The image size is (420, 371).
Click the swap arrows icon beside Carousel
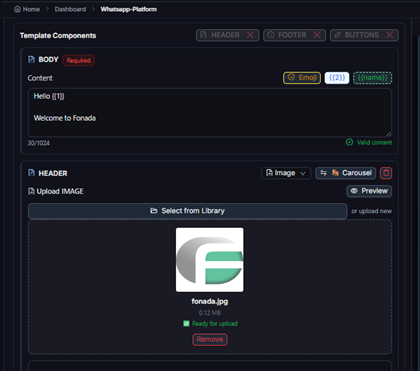[323, 173]
